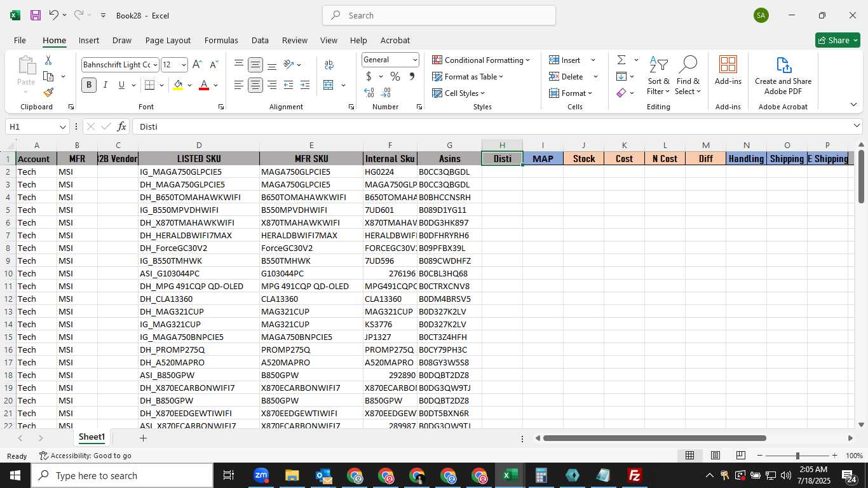Open the File menu tab

20,40
